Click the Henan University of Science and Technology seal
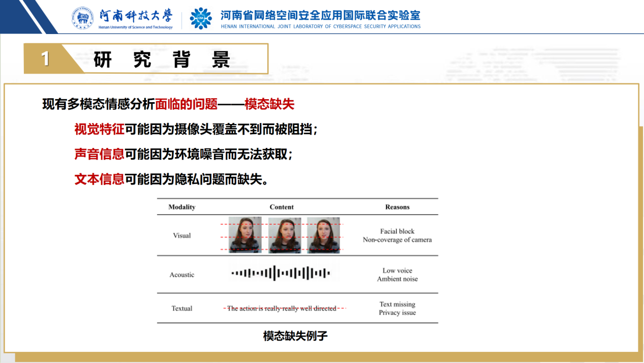The image size is (644, 363). point(82,18)
